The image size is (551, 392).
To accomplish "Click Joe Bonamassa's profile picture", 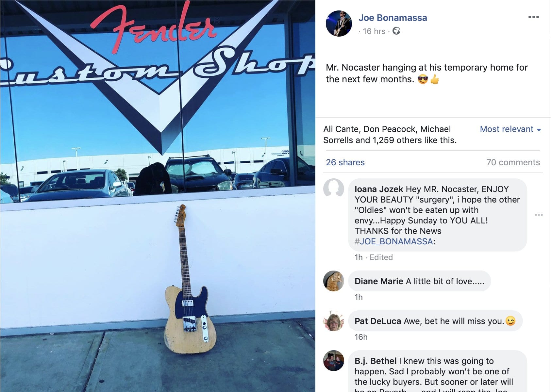I will click(339, 24).
